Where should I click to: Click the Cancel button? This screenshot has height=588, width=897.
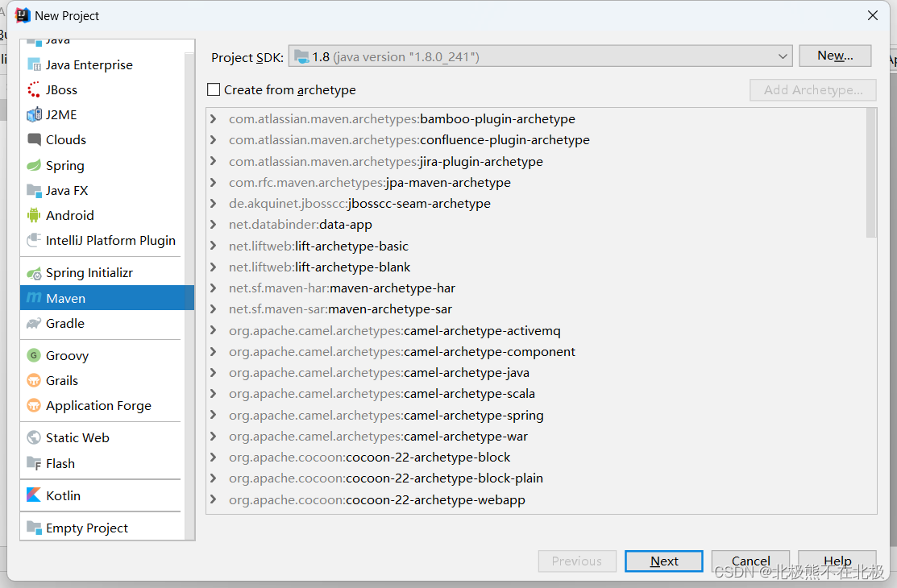750,561
